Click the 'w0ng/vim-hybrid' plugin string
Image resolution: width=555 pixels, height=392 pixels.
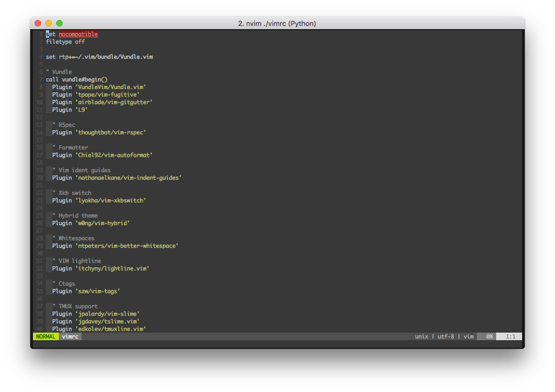[x=103, y=223]
